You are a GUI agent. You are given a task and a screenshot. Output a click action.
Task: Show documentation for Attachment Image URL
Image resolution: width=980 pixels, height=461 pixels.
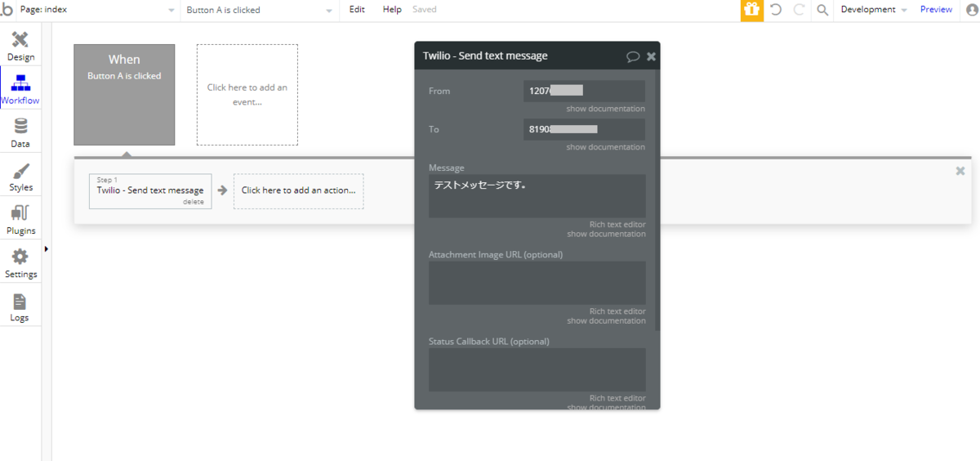click(605, 320)
